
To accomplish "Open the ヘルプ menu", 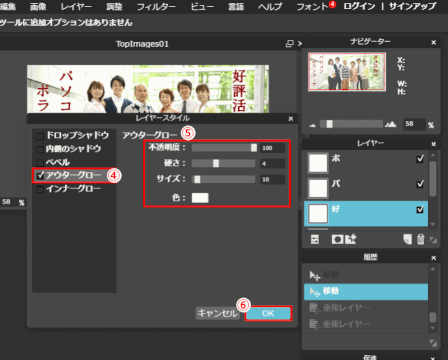I will [x=270, y=6].
